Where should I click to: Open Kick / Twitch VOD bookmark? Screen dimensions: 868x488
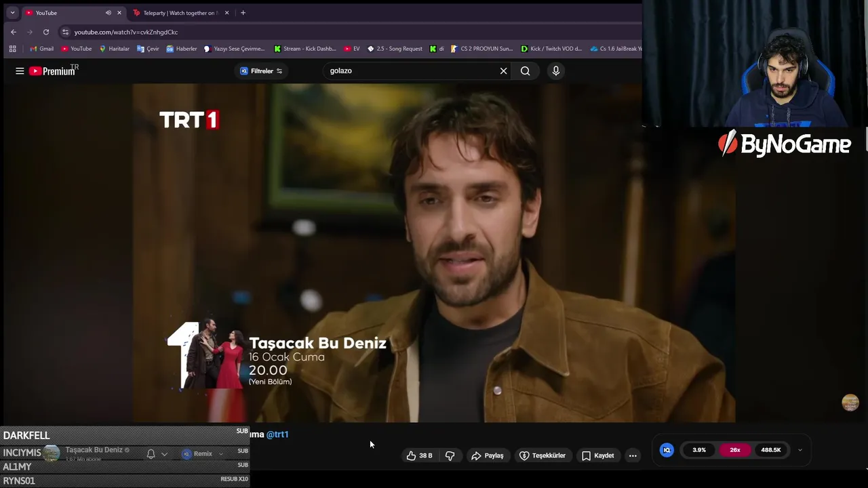pos(551,49)
